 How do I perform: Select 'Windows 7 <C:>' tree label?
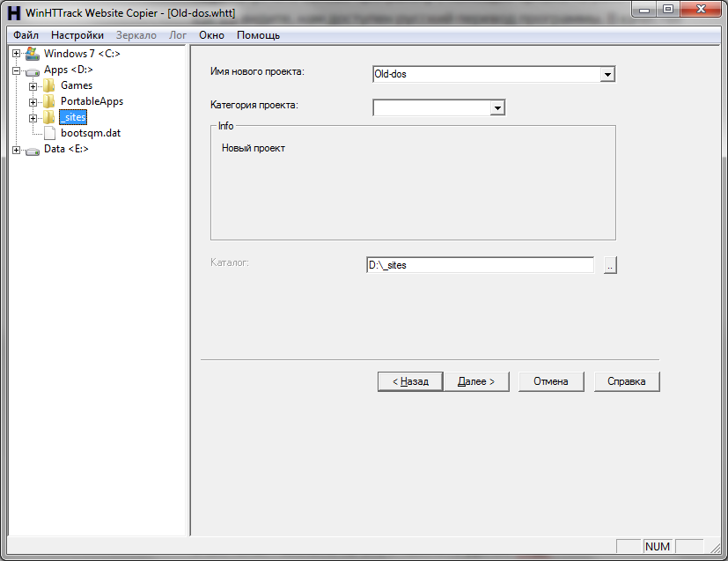pyautogui.click(x=82, y=54)
